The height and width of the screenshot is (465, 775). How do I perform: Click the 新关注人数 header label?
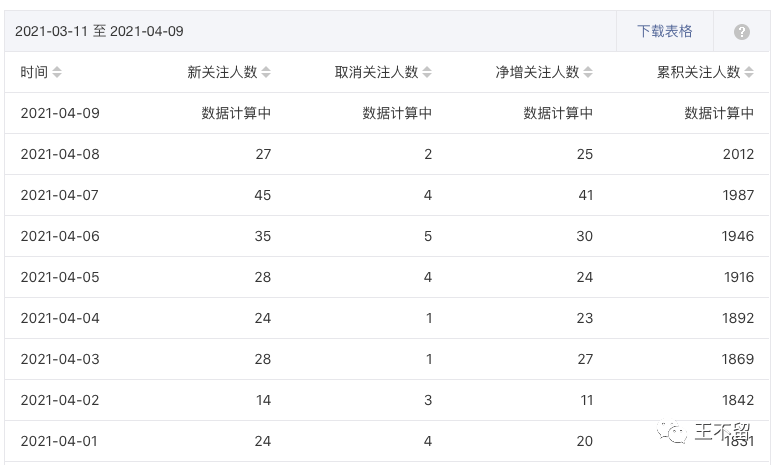coord(222,72)
